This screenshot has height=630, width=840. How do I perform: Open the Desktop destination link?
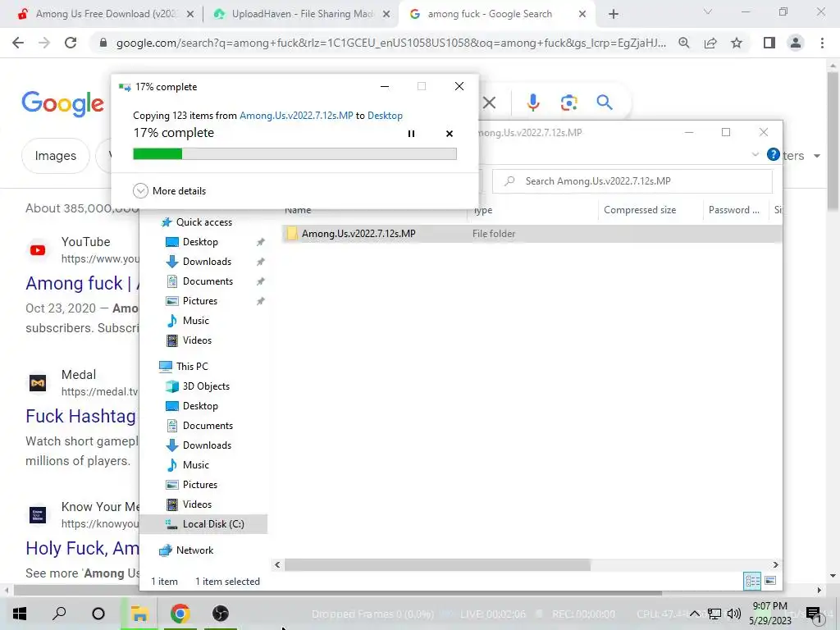[385, 116]
